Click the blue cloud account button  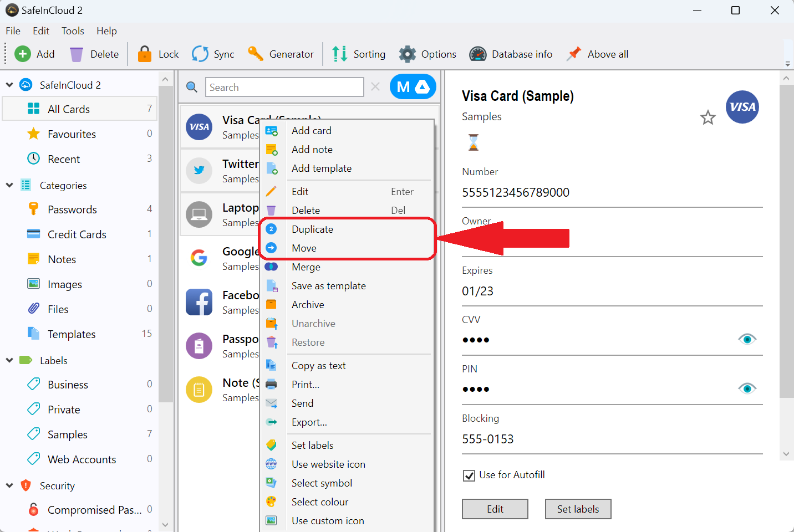[413, 86]
